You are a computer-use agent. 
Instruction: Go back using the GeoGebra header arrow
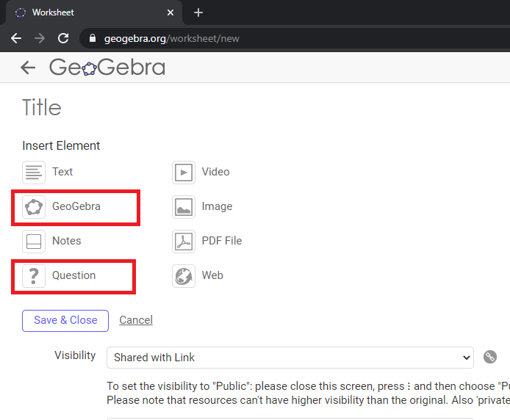point(28,68)
